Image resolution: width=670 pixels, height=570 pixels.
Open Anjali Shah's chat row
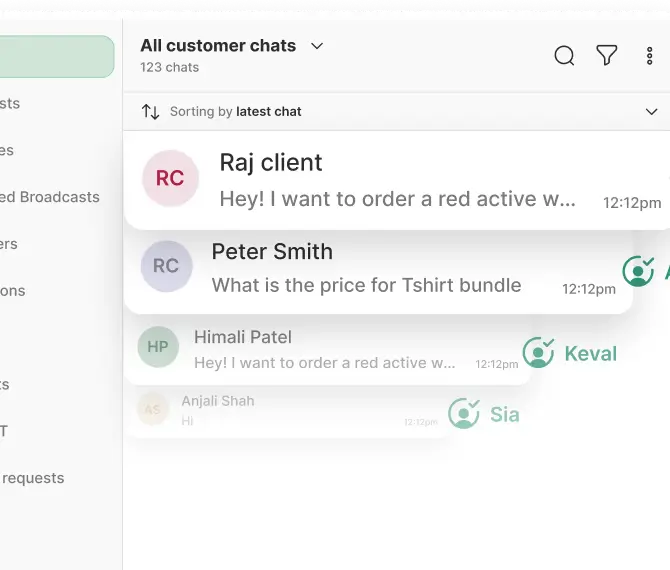coord(290,410)
